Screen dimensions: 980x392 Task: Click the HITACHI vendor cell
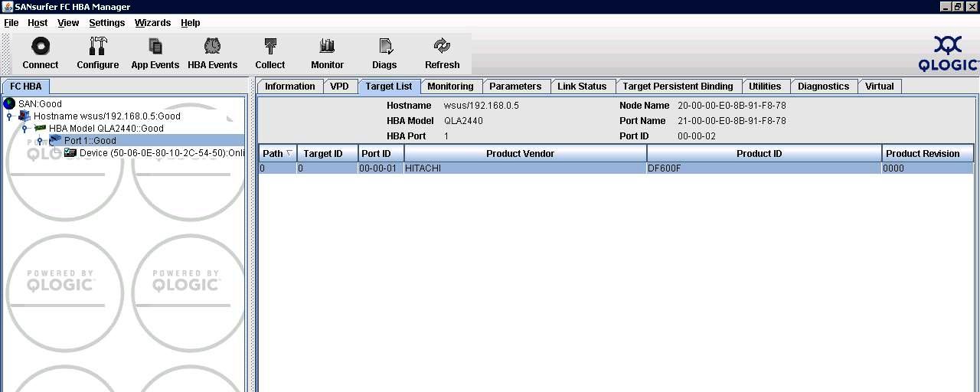(525, 168)
